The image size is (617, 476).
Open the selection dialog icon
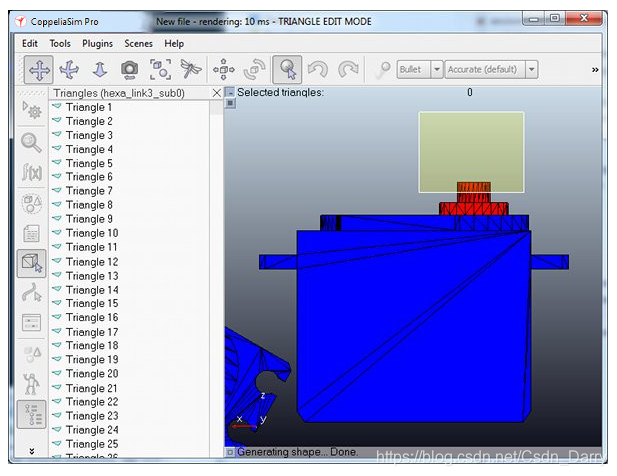(31, 323)
